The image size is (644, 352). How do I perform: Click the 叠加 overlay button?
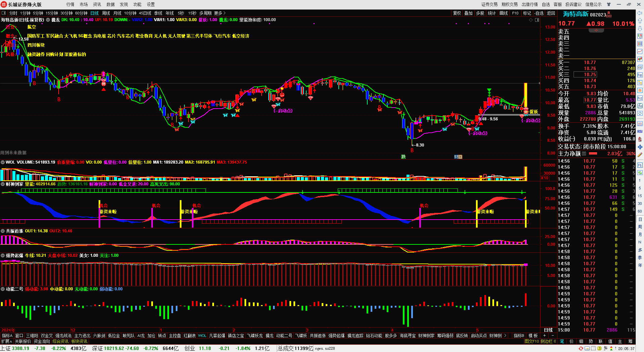(468, 13)
